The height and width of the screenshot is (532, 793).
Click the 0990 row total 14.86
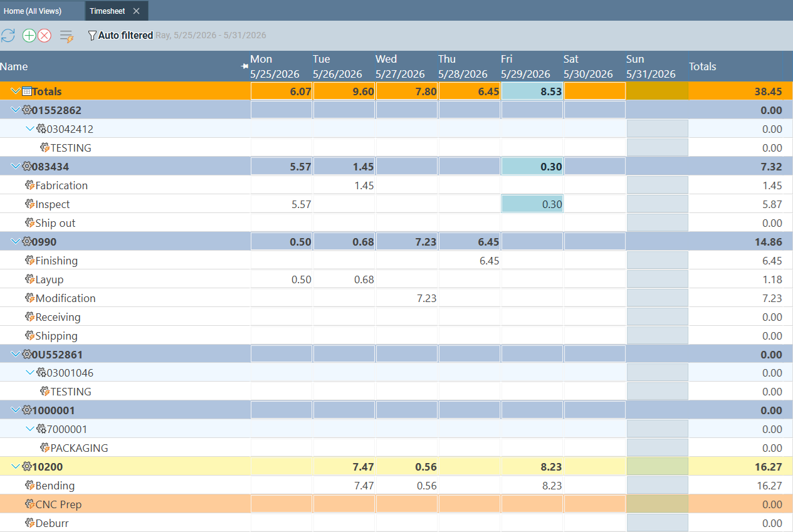[x=768, y=242]
